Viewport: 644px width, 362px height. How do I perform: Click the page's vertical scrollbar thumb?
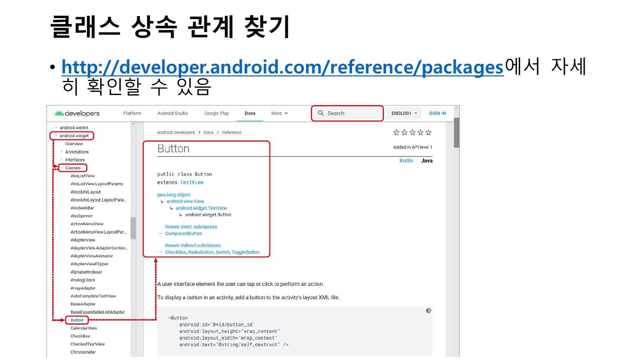coord(456,133)
